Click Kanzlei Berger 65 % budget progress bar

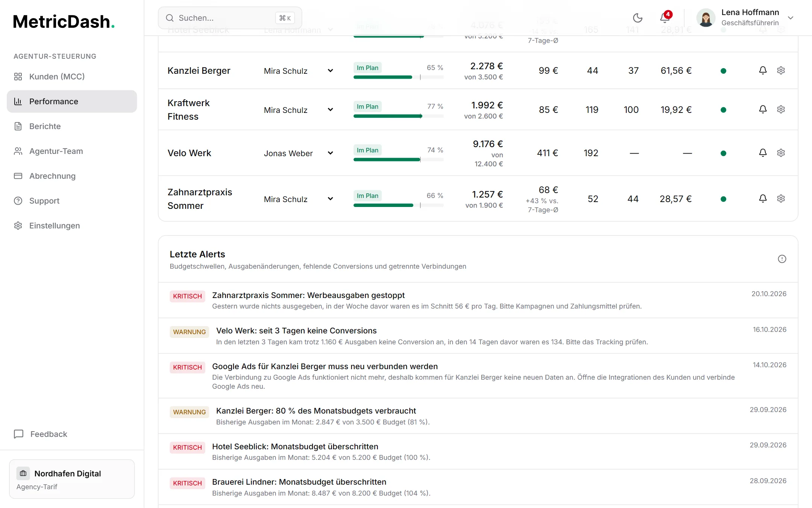(x=398, y=77)
